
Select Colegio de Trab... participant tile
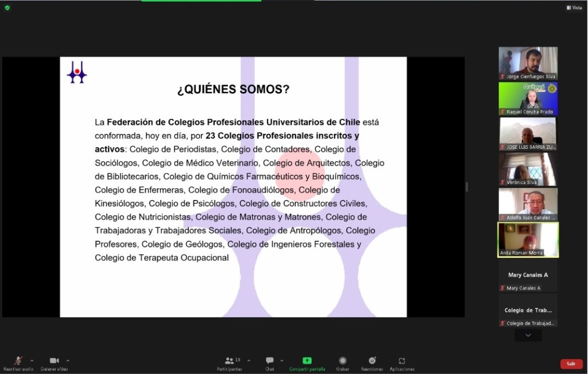528,311
